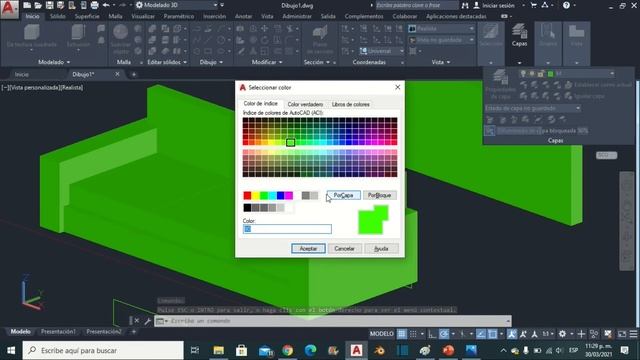
Task: Click the command line close X icon
Action: (x=137, y=321)
